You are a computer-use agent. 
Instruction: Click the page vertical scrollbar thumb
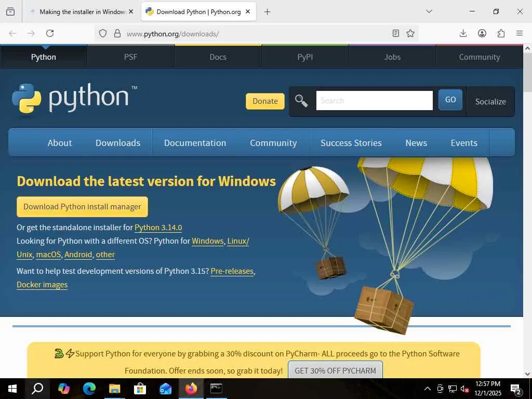528,73
